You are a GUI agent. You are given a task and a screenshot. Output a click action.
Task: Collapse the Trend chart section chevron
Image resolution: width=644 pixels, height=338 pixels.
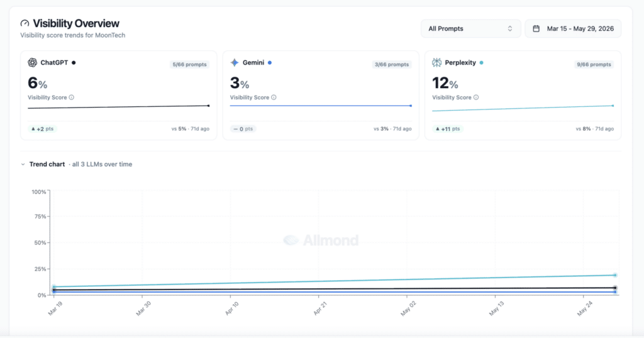pos(23,164)
